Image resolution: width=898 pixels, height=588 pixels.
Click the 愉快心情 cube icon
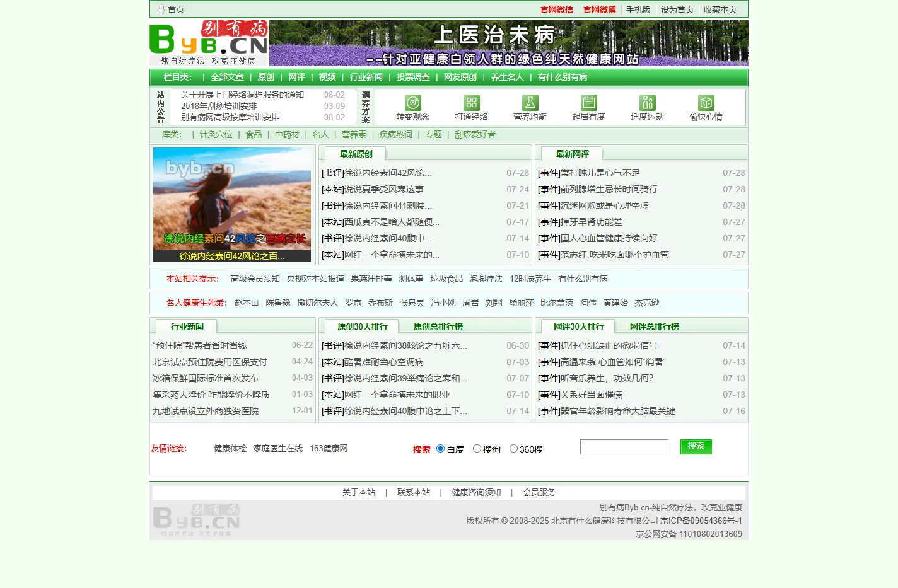pos(706,103)
